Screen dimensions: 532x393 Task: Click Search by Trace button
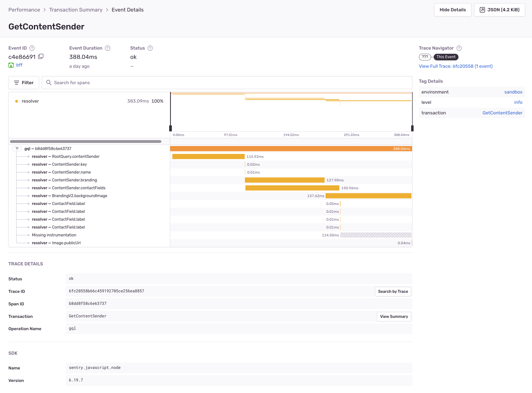393,291
